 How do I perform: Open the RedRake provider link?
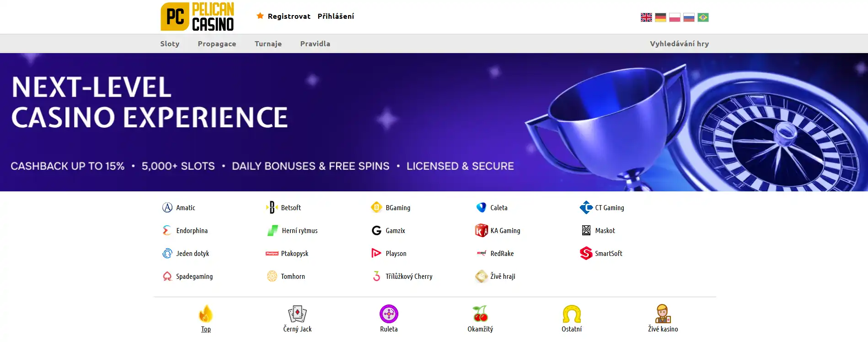(x=502, y=253)
